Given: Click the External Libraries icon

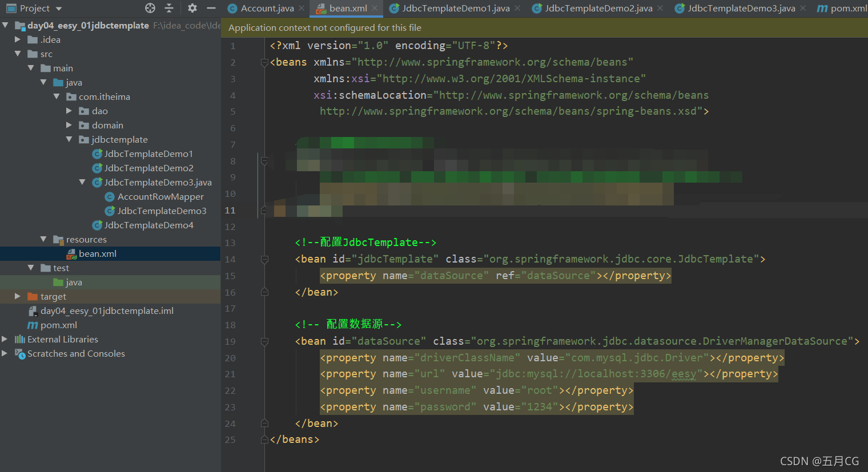Looking at the screenshot, I should [20, 339].
